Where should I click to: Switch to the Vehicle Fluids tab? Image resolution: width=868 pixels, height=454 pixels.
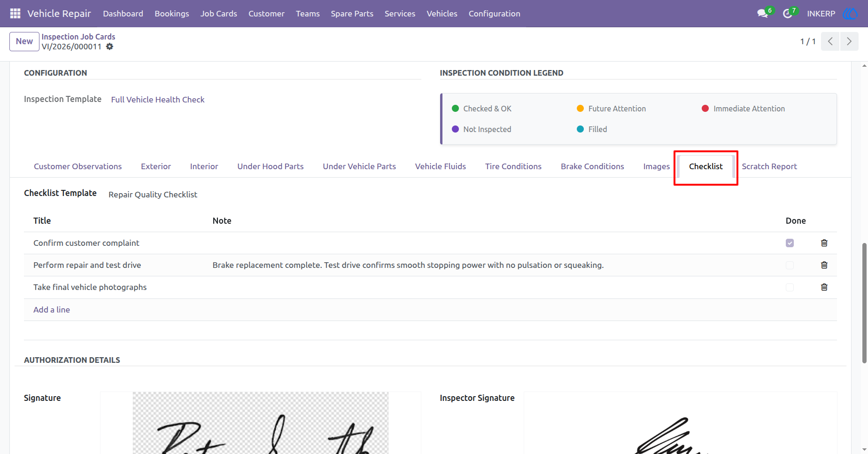coord(441,166)
